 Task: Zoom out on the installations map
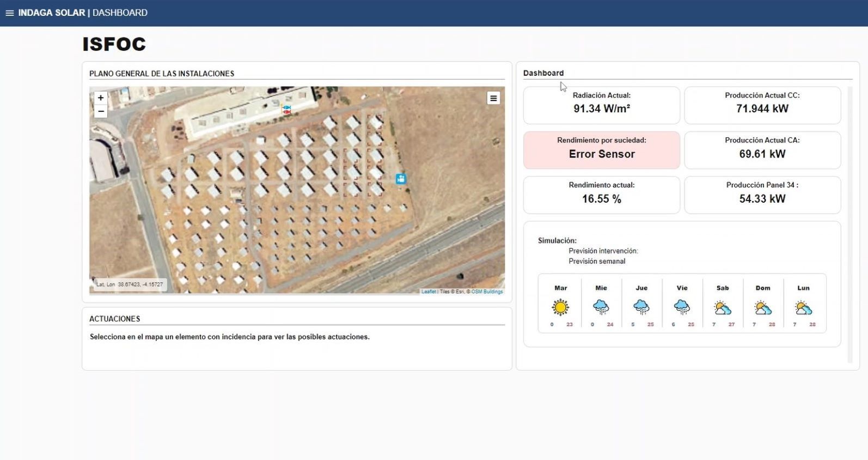click(x=101, y=112)
